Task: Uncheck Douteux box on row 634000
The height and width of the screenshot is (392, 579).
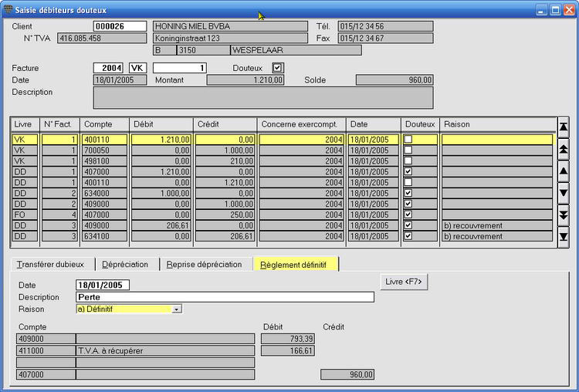Action: pos(408,193)
